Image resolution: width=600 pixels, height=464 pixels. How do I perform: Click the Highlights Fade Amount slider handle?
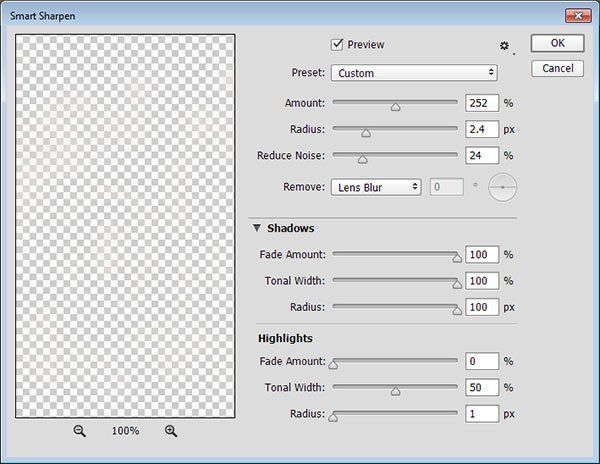point(333,365)
